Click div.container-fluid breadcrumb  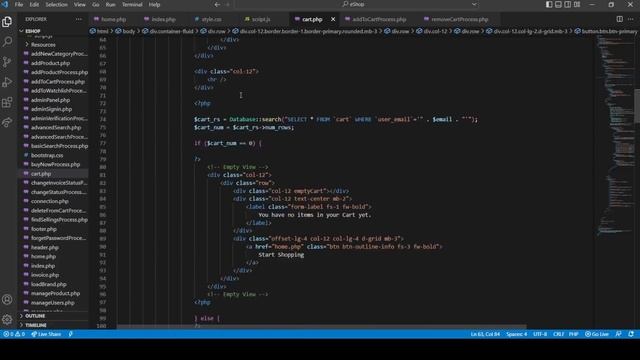pyautogui.click(x=168, y=31)
